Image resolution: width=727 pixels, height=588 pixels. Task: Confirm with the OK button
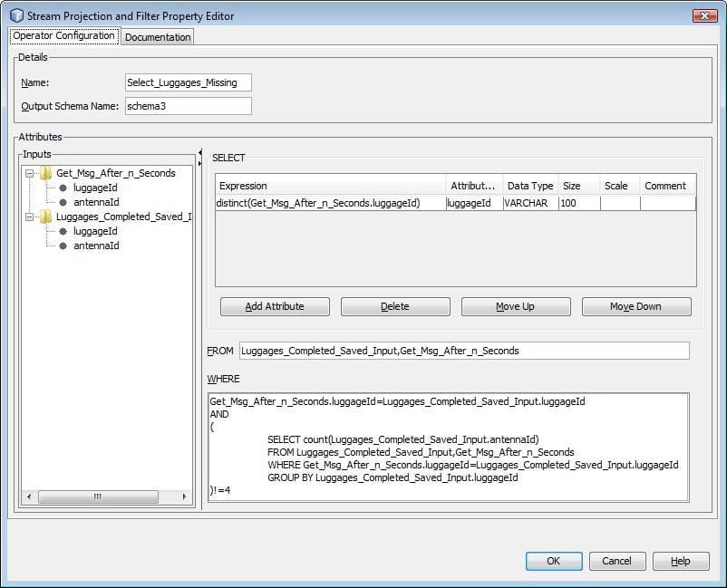pos(553,561)
